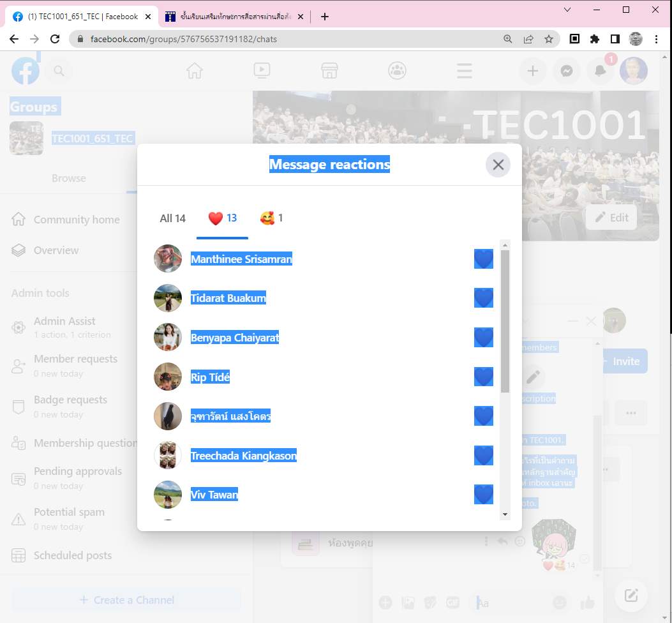
Task: Click the browser forward arrow
Action: tap(34, 39)
